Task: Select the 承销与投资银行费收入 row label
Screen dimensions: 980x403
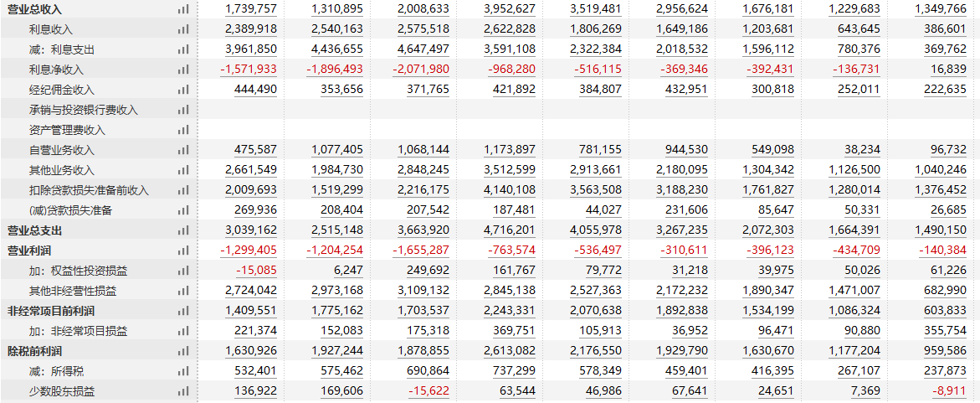Action: 84,110
